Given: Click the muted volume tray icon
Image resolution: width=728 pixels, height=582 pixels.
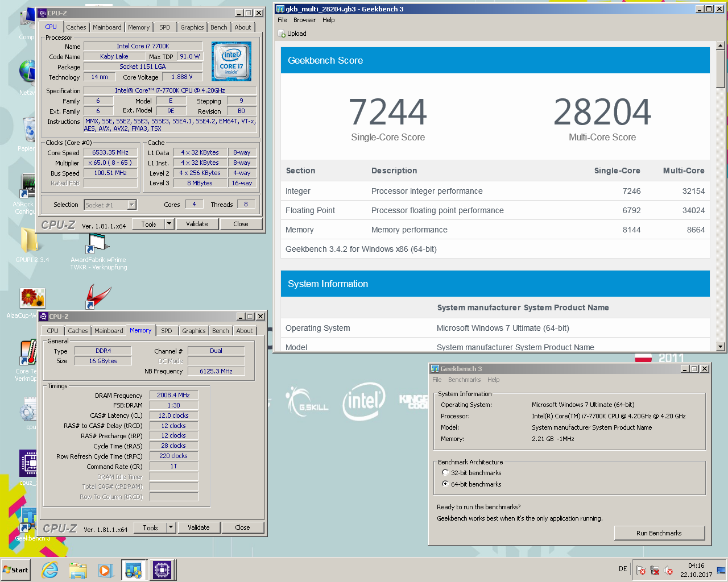Looking at the screenshot, I should [668, 570].
